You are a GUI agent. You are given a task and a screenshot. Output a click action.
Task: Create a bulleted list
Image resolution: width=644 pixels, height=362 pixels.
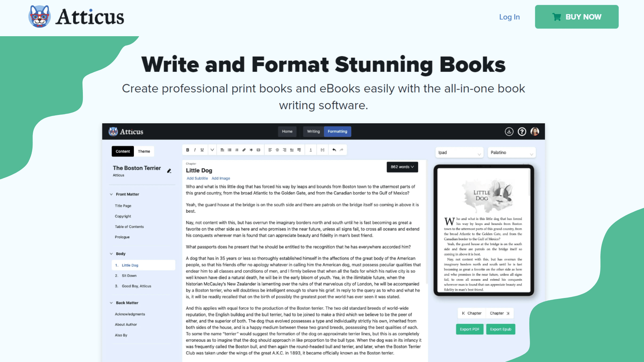point(229,150)
